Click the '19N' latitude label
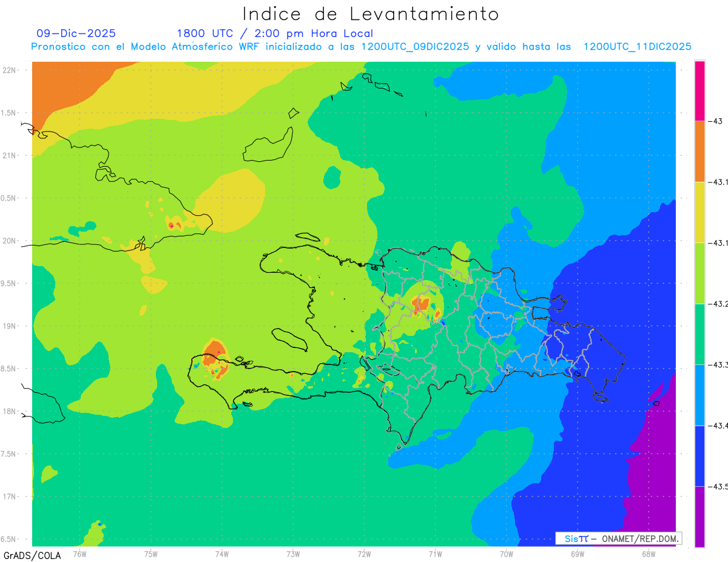The image size is (728, 562). tap(9, 326)
